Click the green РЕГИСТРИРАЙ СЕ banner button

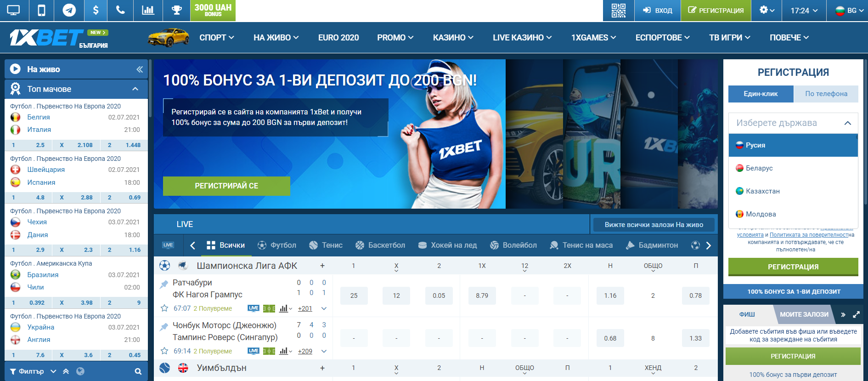226,186
